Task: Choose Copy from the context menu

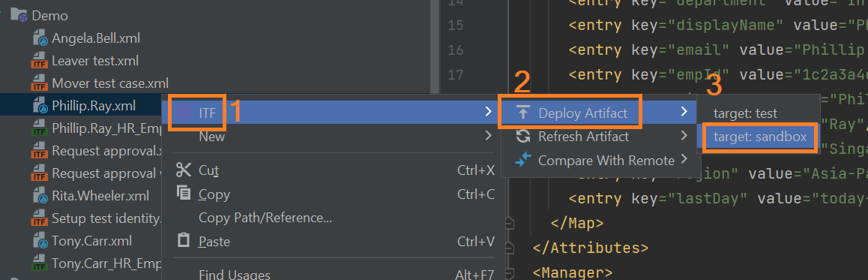Action: tap(334, 194)
